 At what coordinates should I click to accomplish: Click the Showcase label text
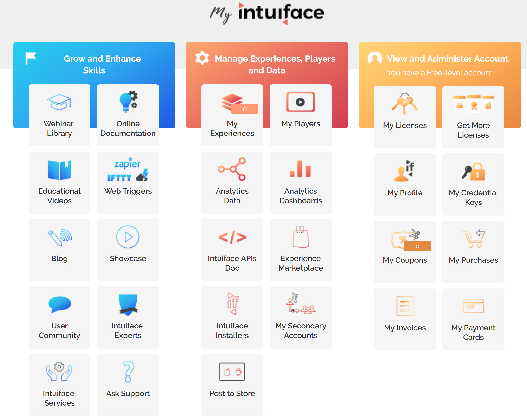[x=128, y=258]
